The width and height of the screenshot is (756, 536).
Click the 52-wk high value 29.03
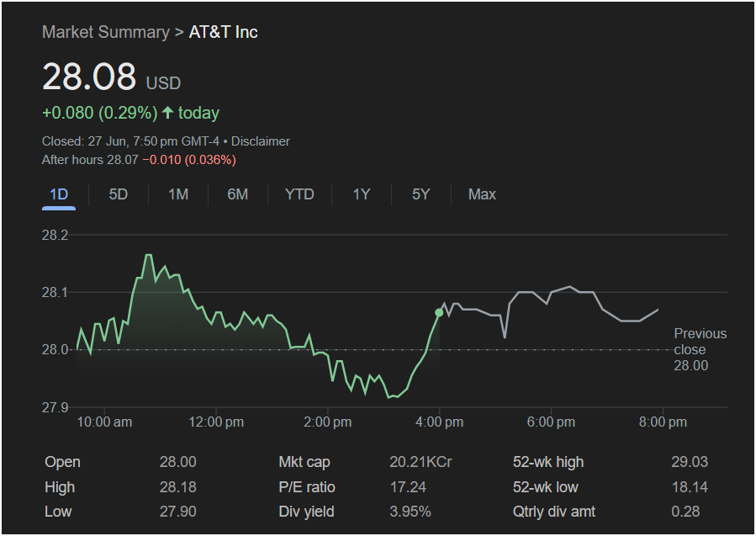[690, 462]
